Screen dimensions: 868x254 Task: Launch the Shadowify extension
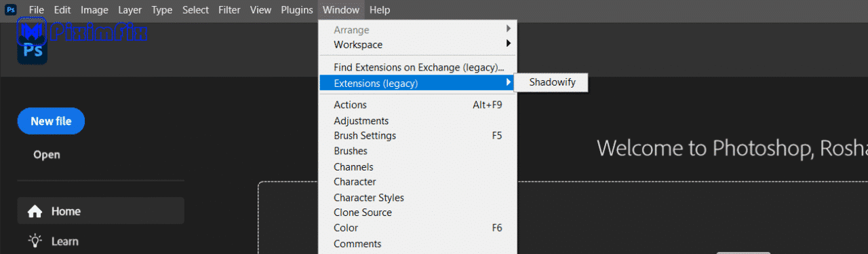pyautogui.click(x=552, y=83)
